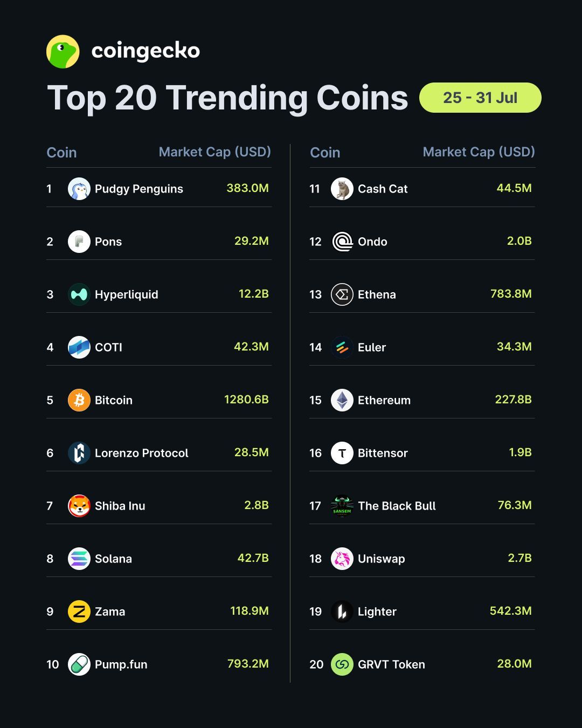Select the Hyperliquid coin icon

(79, 294)
